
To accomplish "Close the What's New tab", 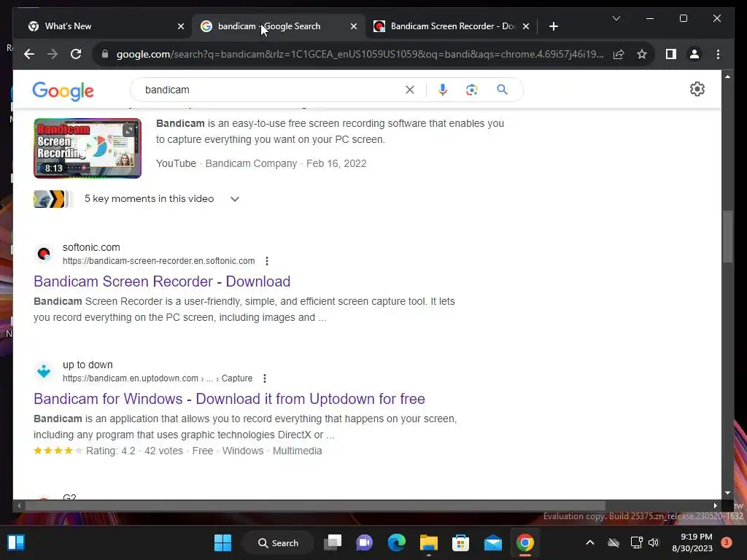I will 181,27.
